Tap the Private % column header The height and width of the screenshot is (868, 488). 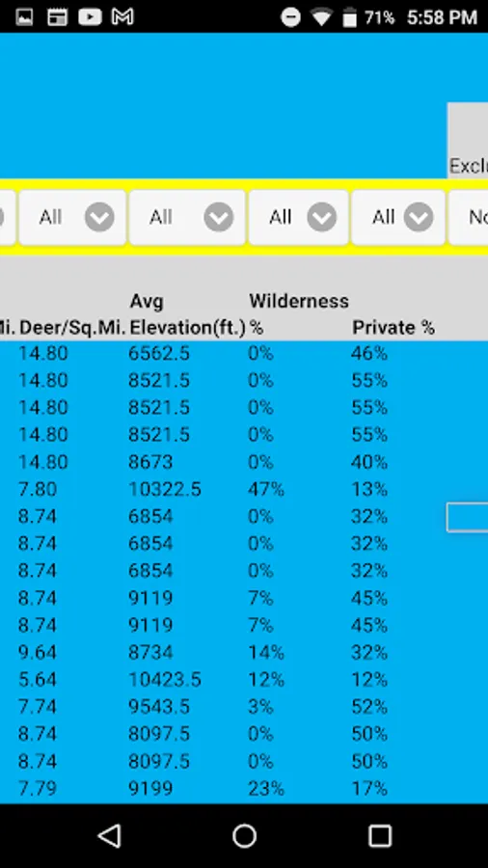(x=393, y=328)
